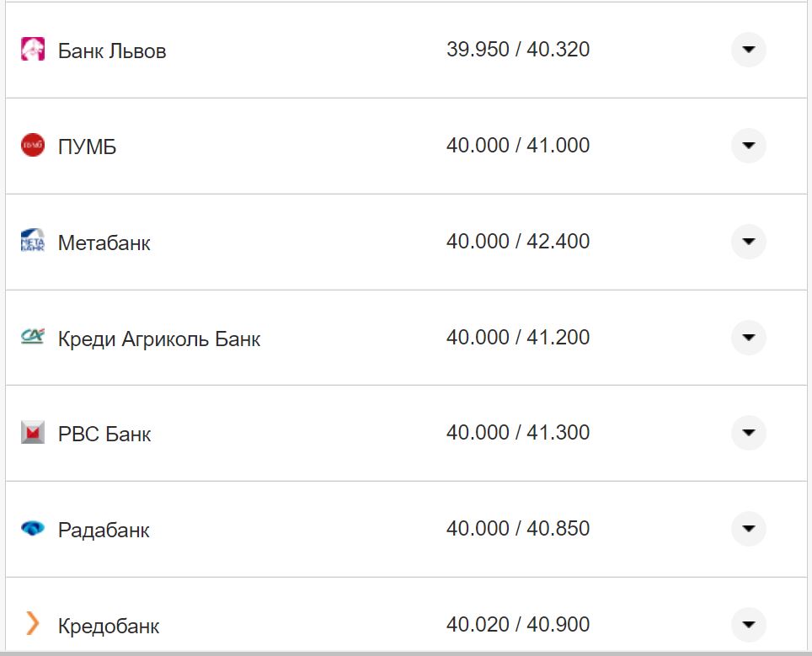Select the Метабанк bank name
The height and width of the screenshot is (656, 812).
tap(104, 243)
